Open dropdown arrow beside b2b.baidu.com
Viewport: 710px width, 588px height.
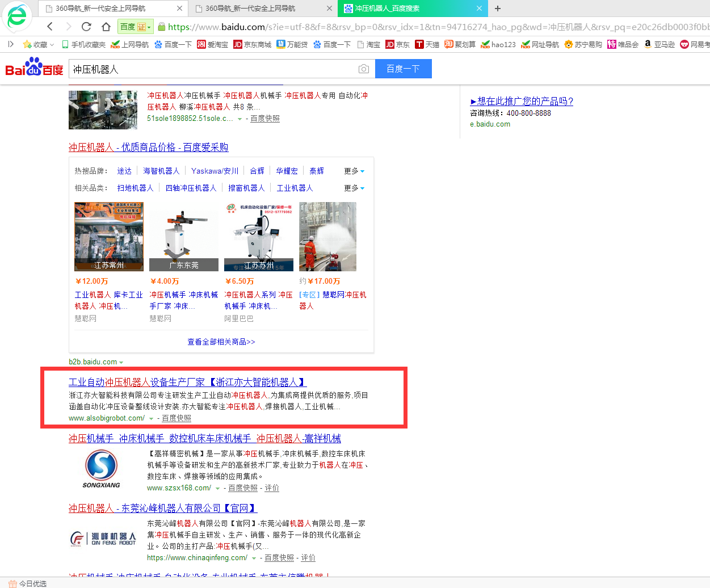click(121, 362)
